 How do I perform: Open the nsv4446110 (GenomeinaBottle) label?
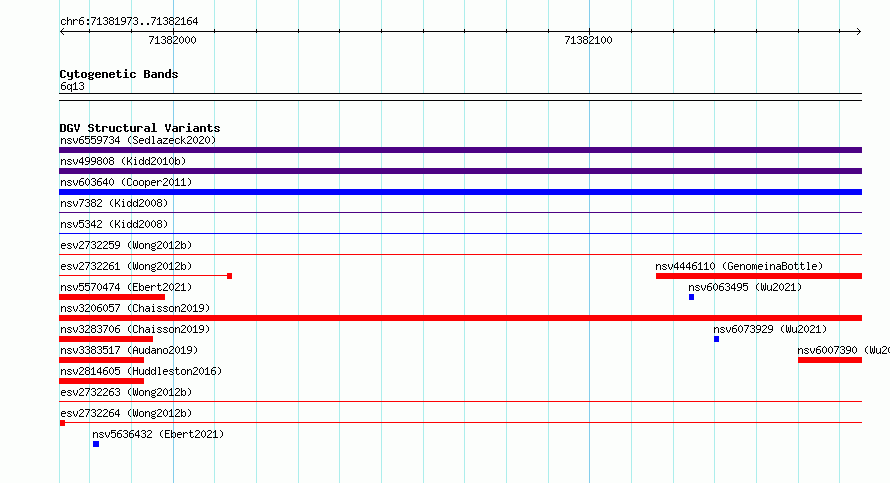739,266
